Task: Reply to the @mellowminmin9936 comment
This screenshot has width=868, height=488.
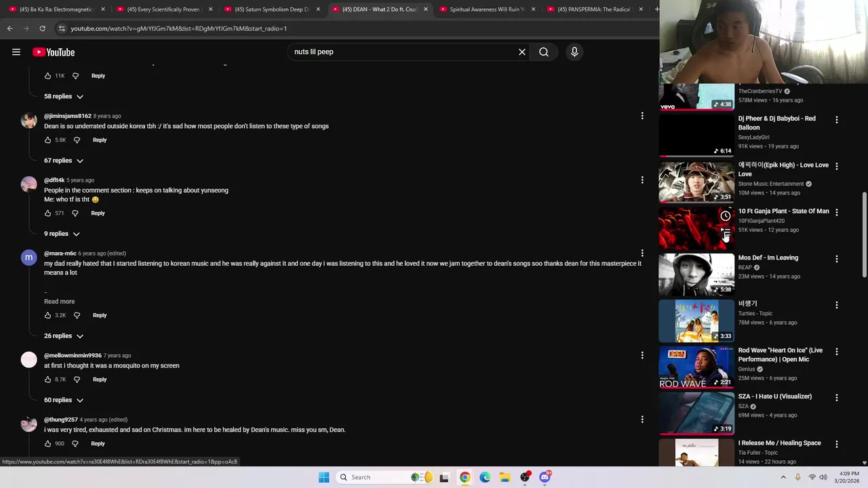Action: [100, 380]
